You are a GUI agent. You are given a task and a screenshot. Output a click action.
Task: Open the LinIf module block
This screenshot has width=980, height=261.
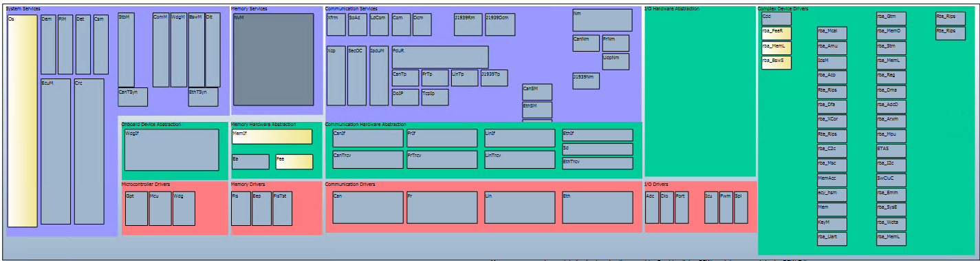pos(519,138)
